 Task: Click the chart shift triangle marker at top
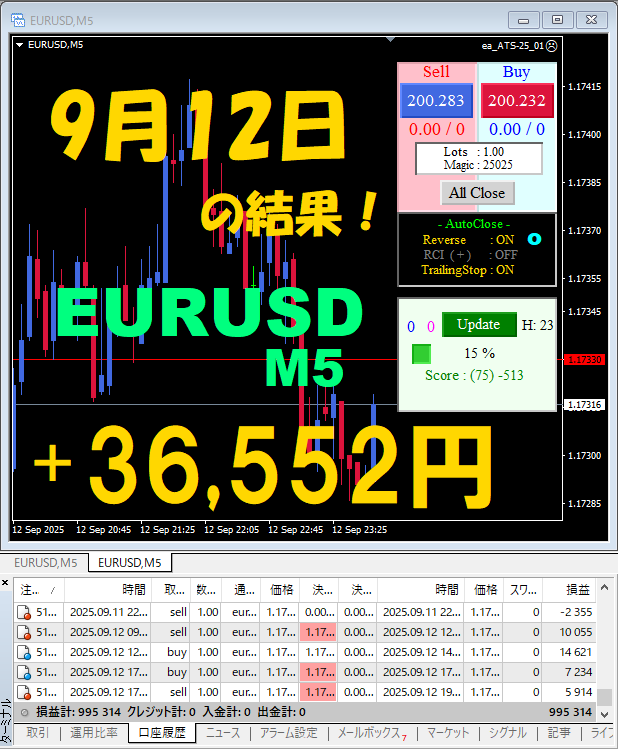click(x=390, y=39)
